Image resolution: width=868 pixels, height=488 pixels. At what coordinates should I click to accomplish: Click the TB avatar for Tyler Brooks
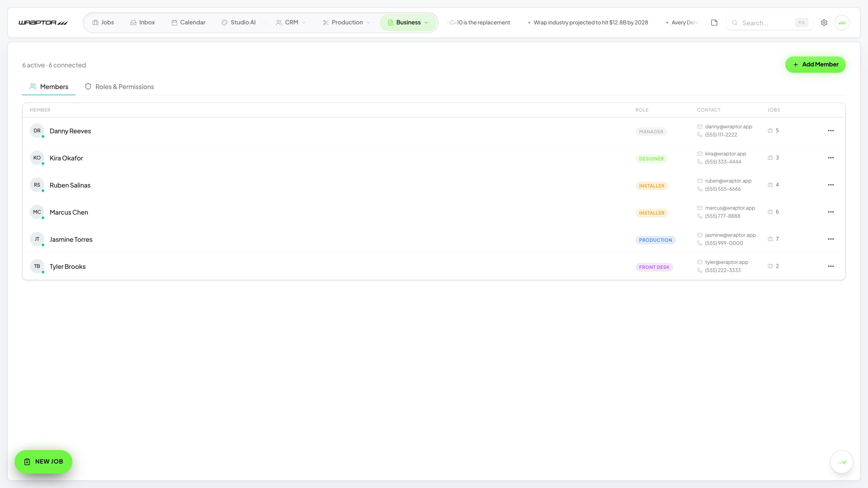click(x=37, y=266)
